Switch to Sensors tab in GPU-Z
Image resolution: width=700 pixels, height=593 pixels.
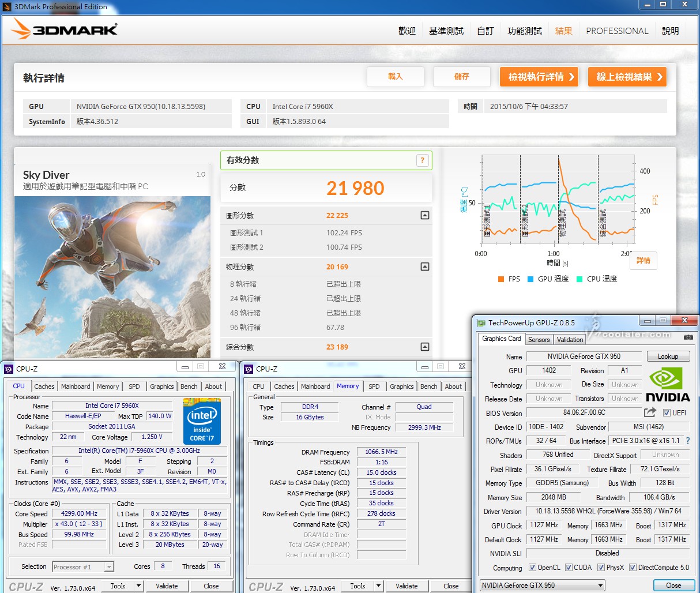[x=539, y=340]
